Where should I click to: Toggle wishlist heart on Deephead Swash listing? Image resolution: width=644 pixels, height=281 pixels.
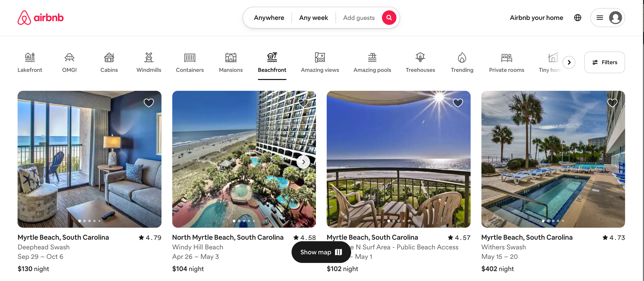pos(149,103)
